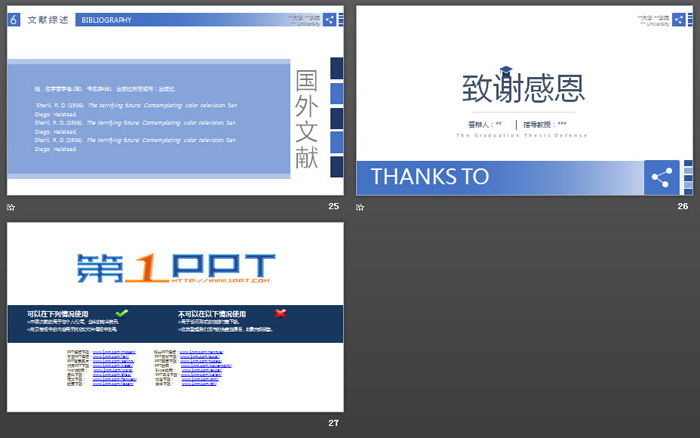Click large share icon on THANKS TO banner
700x438 pixels.
pyautogui.click(x=662, y=178)
